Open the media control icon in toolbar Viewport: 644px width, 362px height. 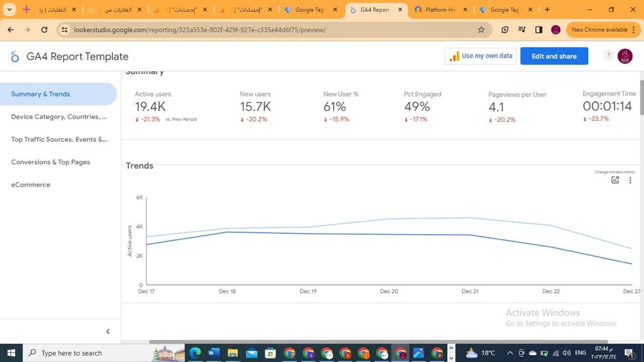(x=522, y=30)
